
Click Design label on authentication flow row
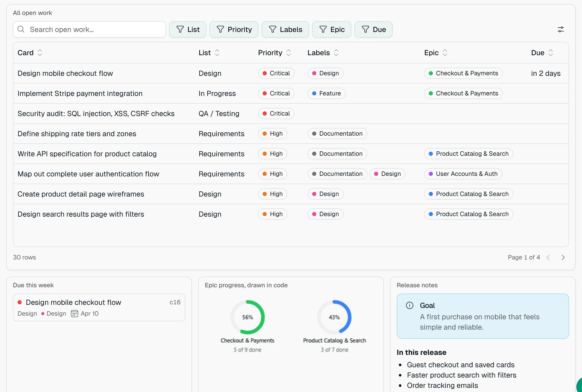pos(387,174)
